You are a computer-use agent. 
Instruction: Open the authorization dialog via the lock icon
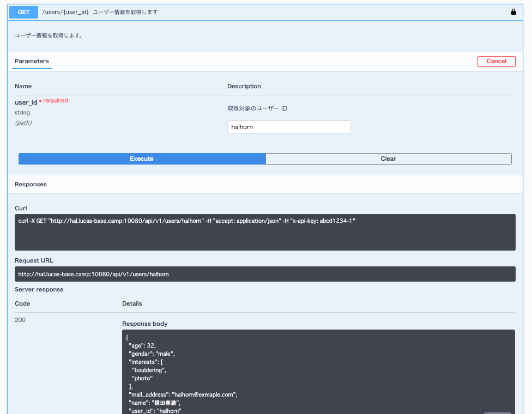point(513,11)
